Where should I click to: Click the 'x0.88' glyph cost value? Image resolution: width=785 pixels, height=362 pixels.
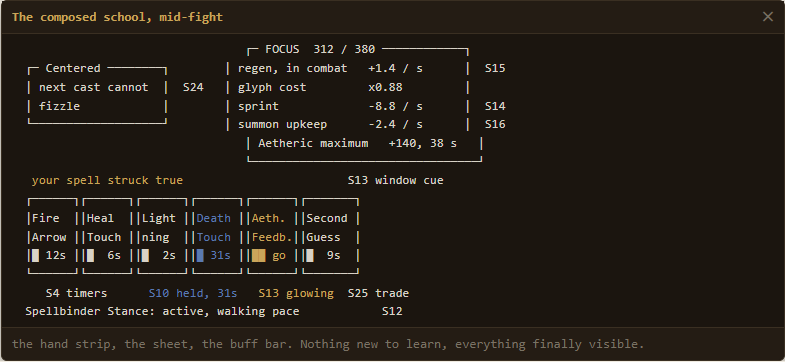385,87
